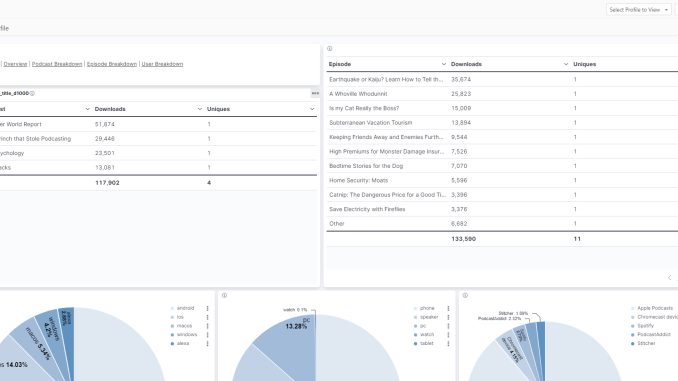Open Uniques column chevron in podcast table
Viewport: 678px width, 381px height.
(x=312, y=109)
